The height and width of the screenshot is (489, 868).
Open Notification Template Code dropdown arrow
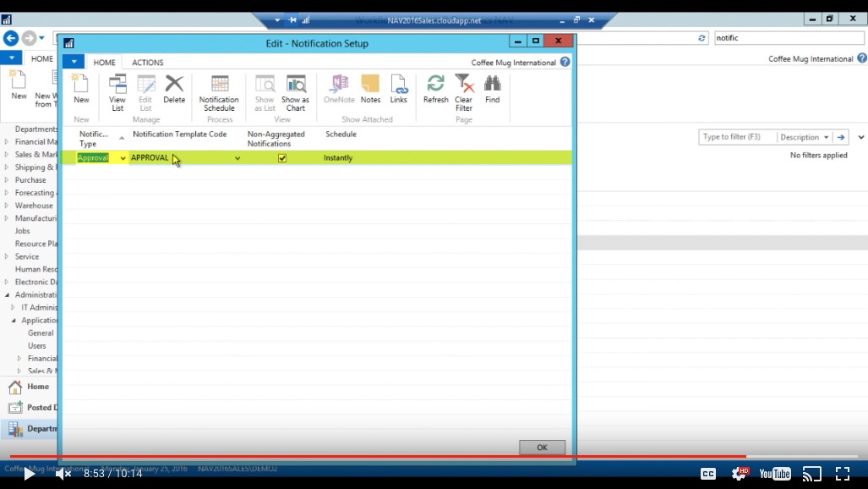(237, 158)
